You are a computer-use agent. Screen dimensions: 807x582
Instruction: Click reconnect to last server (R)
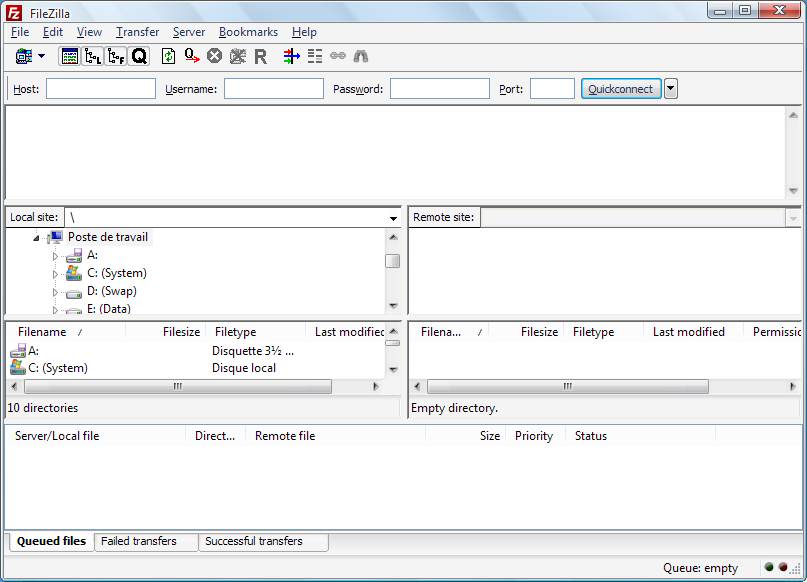261,56
